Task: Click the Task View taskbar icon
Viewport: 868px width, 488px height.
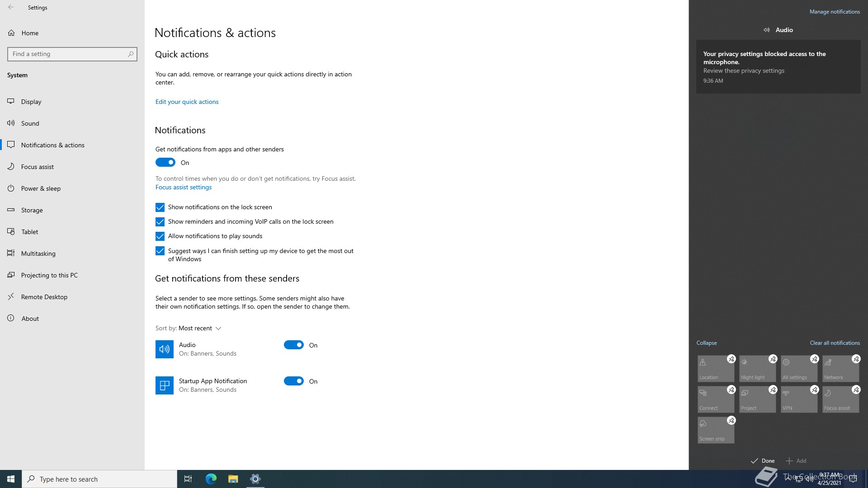Action: pyautogui.click(x=188, y=479)
